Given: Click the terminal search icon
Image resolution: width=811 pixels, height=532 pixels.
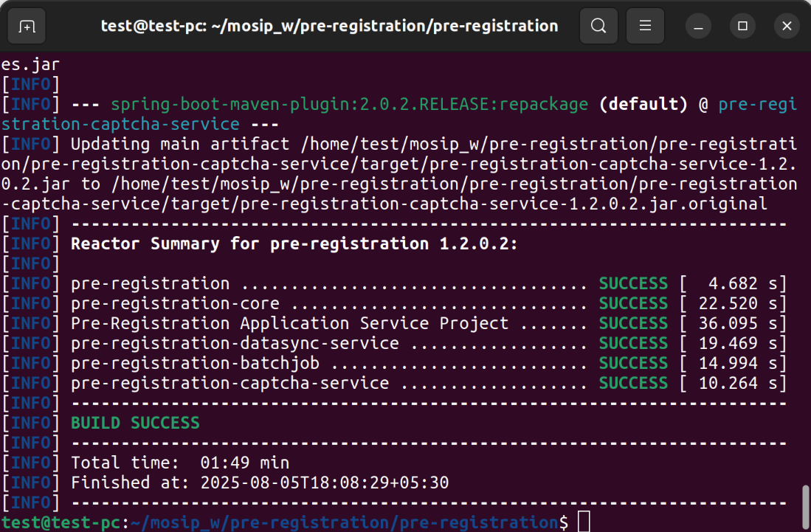Looking at the screenshot, I should coord(598,27).
